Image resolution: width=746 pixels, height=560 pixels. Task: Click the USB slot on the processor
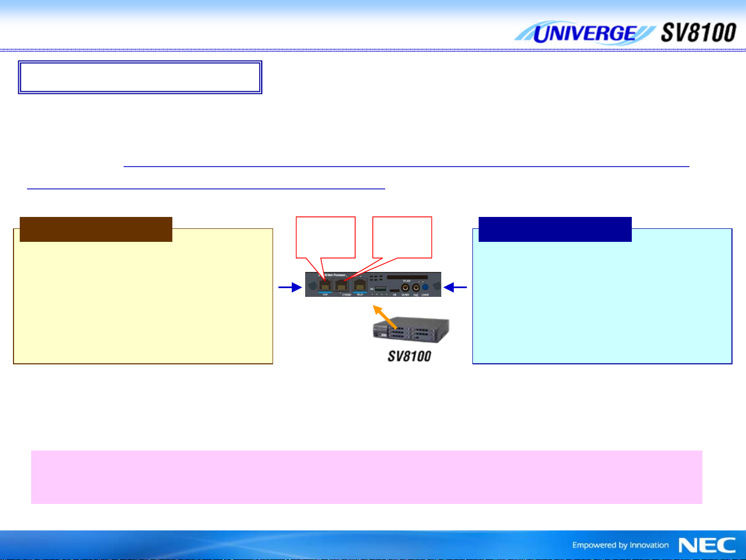click(x=381, y=289)
